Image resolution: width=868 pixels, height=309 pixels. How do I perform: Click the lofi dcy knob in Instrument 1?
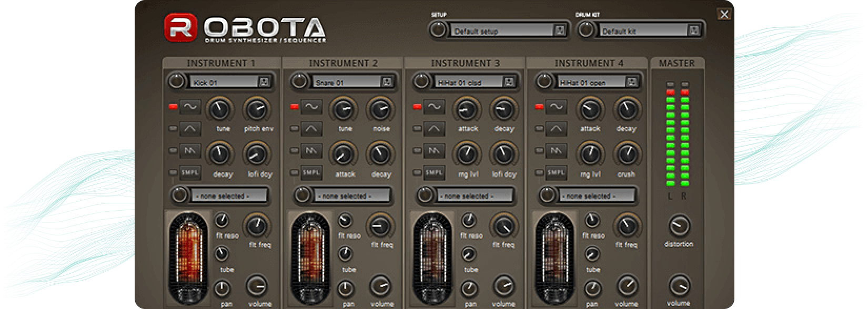[256, 154]
